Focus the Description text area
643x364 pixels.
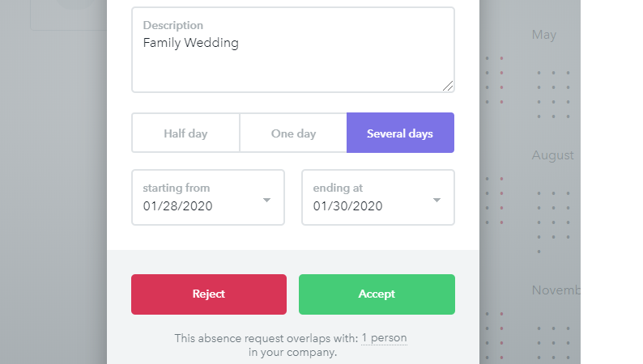click(x=293, y=49)
